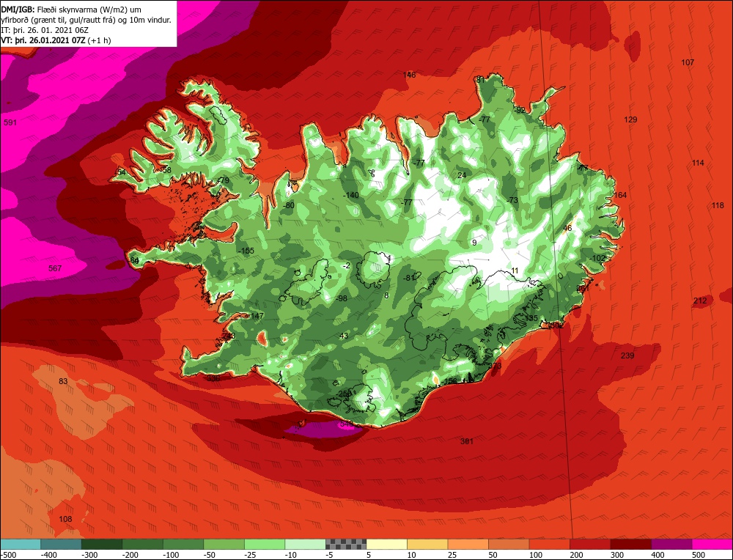Viewport: 733px width, 560px height.
Task: Select the value '301' south of Iceland
Action: [x=466, y=441]
